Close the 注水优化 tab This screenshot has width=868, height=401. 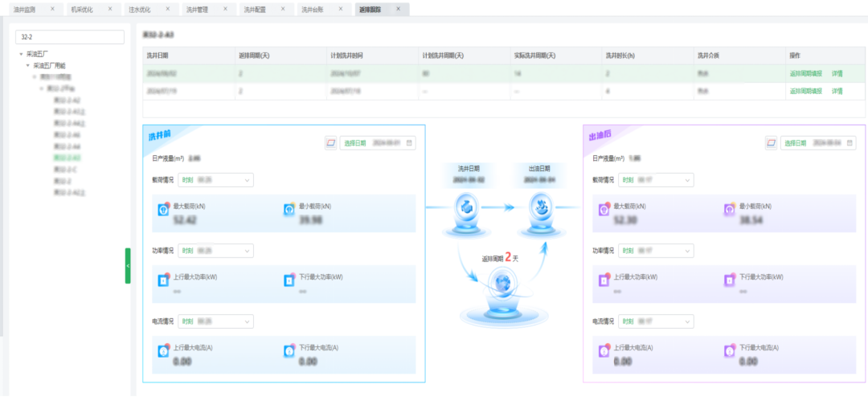click(x=167, y=10)
